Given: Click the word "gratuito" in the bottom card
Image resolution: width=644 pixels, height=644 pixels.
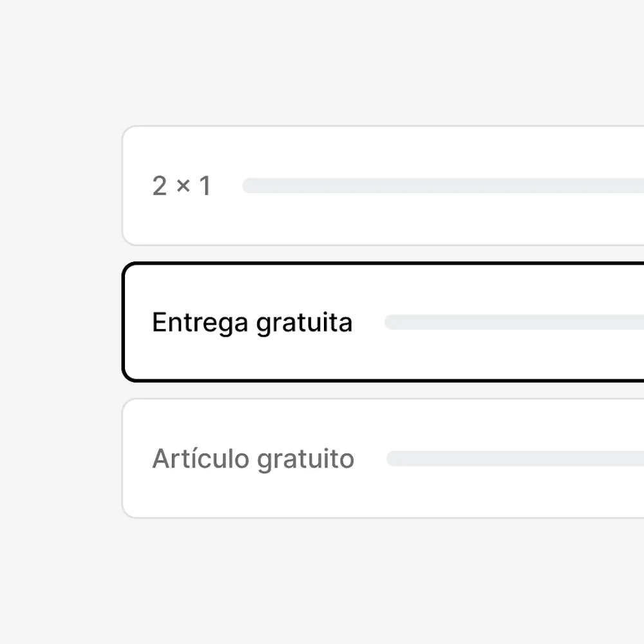Looking at the screenshot, I should pyautogui.click(x=305, y=460).
